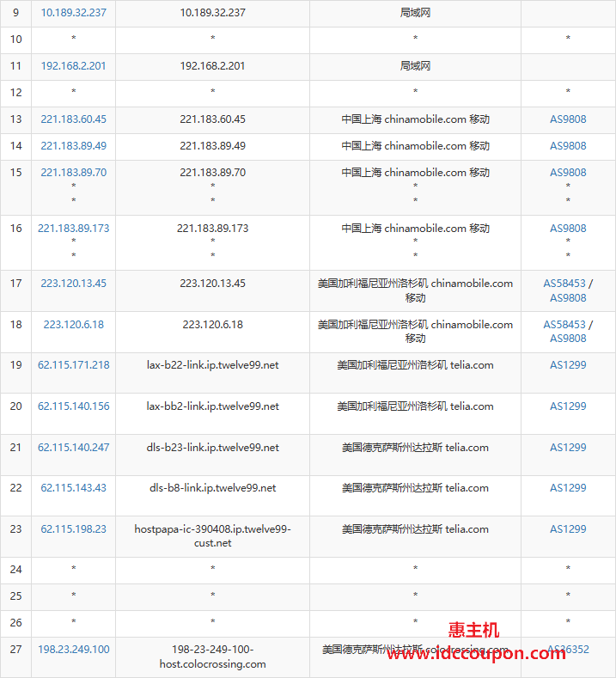The height and width of the screenshot is (678, 616).
Task: Open IP link 192.168.2.201
Action: (x=74, y=65)
